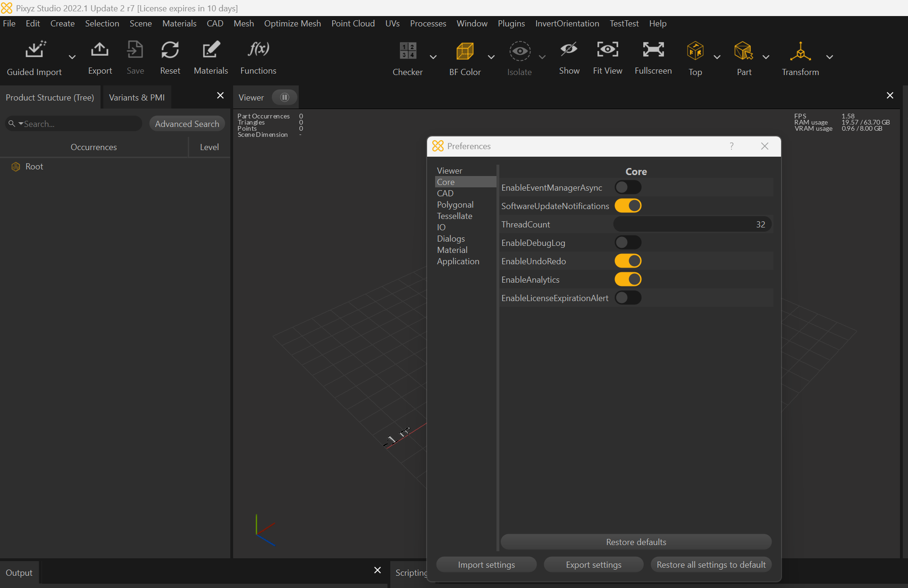The width and height of the screenshot is (908, 588).
Task: Expand the Isolate dropdown arrow
Action: [542, 57]
